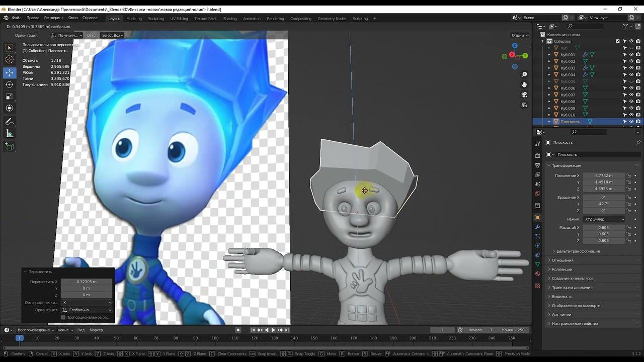The height and width of the screenshot is (362, 644).
Task: Switch to the Sculpting workspace tab
Action: 156,19
